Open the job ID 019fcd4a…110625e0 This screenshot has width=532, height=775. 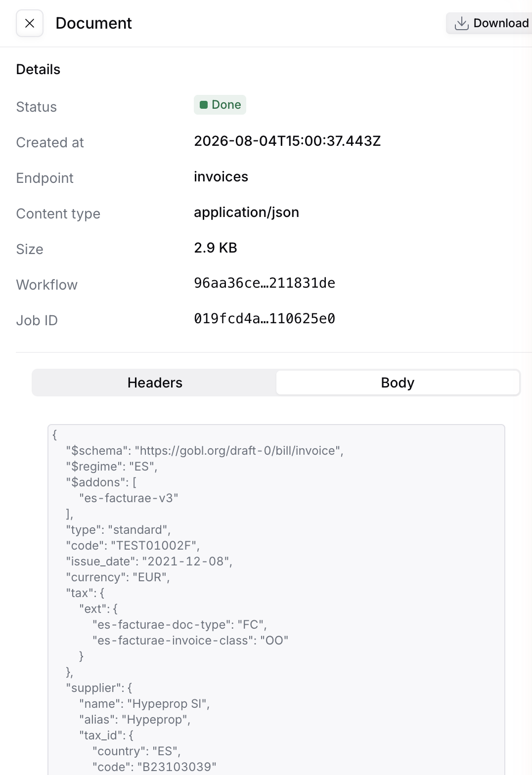pos(265,319)
